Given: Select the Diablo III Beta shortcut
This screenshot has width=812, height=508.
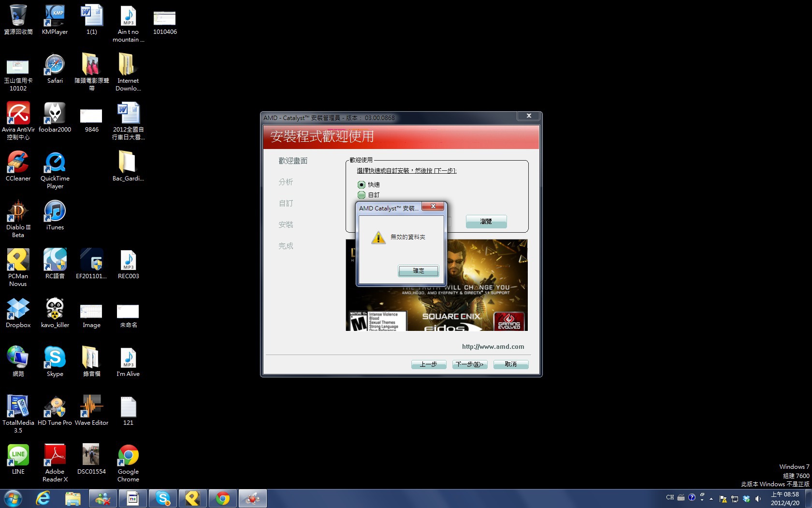Looking at the screenshot, I should (18, 219).
